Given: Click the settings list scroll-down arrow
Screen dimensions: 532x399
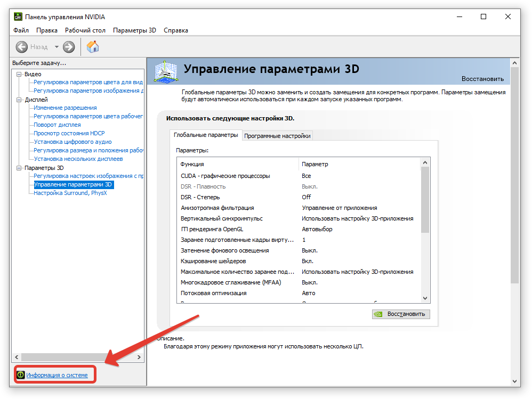Looking at the screenshot, I should point(425,298).
